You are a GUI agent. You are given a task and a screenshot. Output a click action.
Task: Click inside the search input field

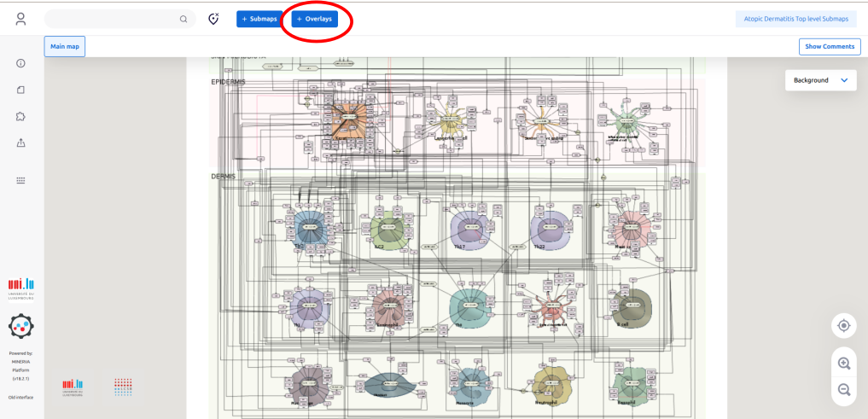click(111, 19)
